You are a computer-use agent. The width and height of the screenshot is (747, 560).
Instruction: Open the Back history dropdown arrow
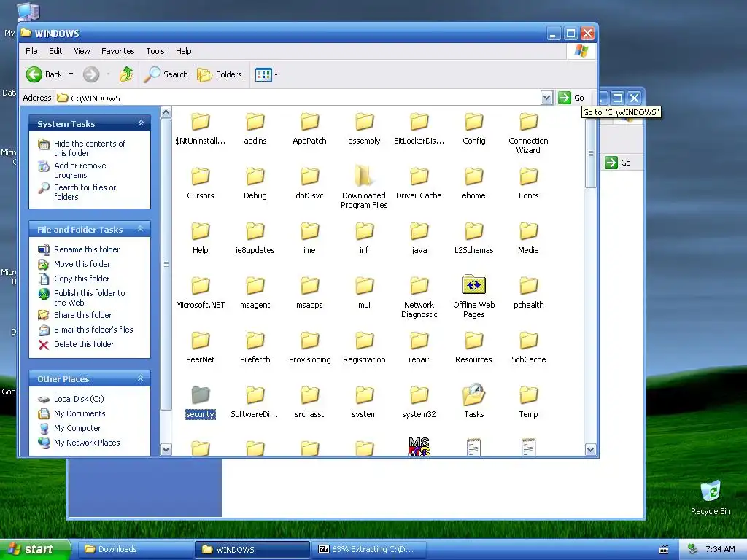tap(71, 74)
